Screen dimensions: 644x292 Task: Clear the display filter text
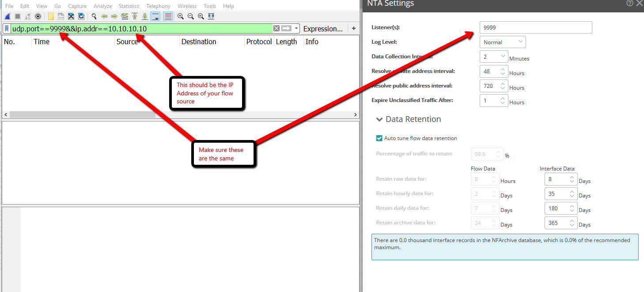tap(277, 29)
